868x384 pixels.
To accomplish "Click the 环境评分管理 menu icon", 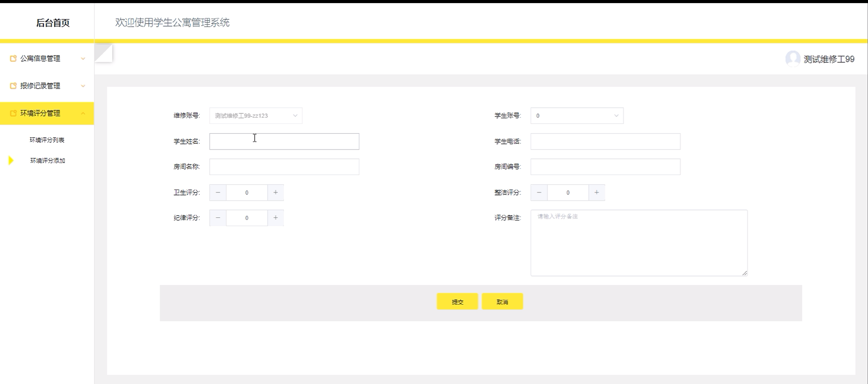I will 13,113.
